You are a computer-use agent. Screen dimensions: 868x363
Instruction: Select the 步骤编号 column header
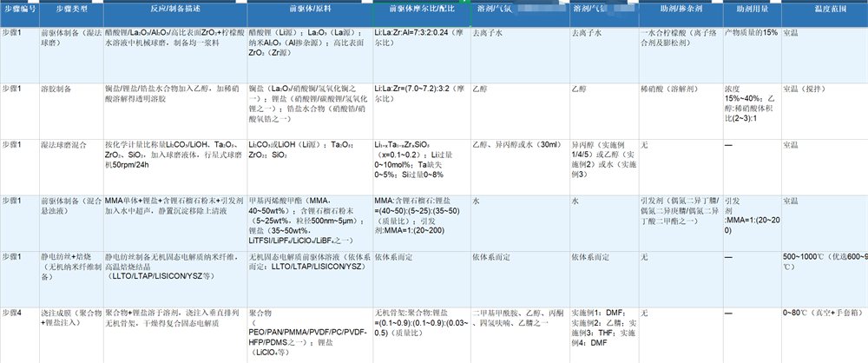tap(19, 15)
